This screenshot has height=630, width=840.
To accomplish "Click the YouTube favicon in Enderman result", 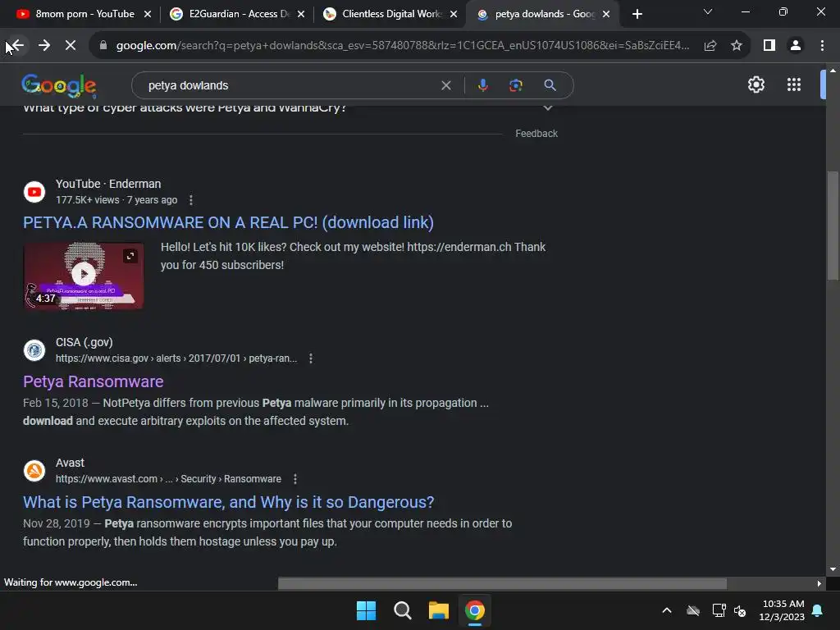I will pyautogui.click(x=34, y=192).
